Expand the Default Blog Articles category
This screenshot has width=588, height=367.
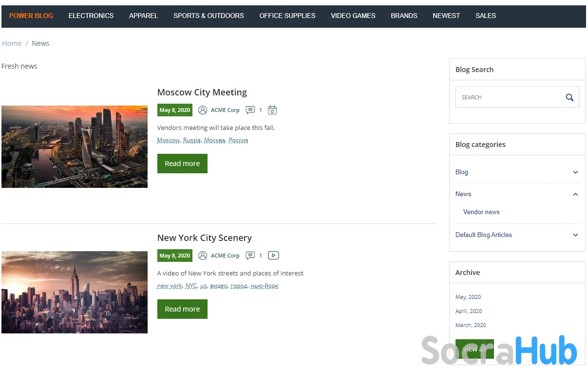575,235
